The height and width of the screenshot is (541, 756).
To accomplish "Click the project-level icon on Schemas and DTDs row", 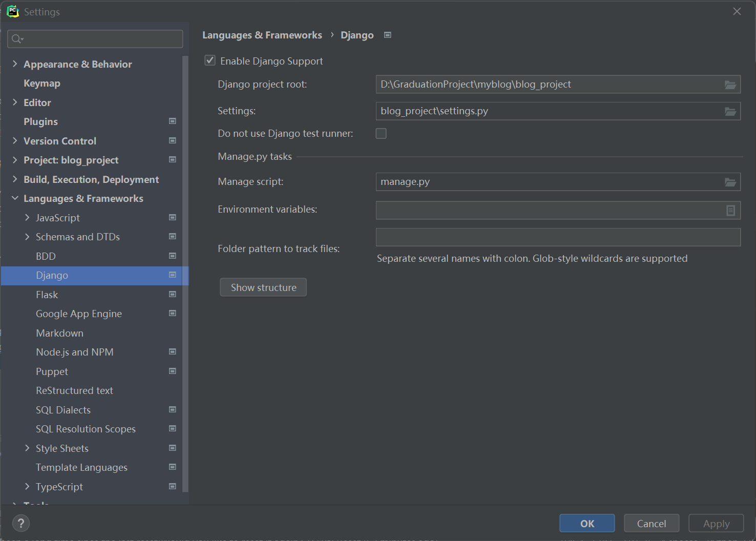I will 173,236.
